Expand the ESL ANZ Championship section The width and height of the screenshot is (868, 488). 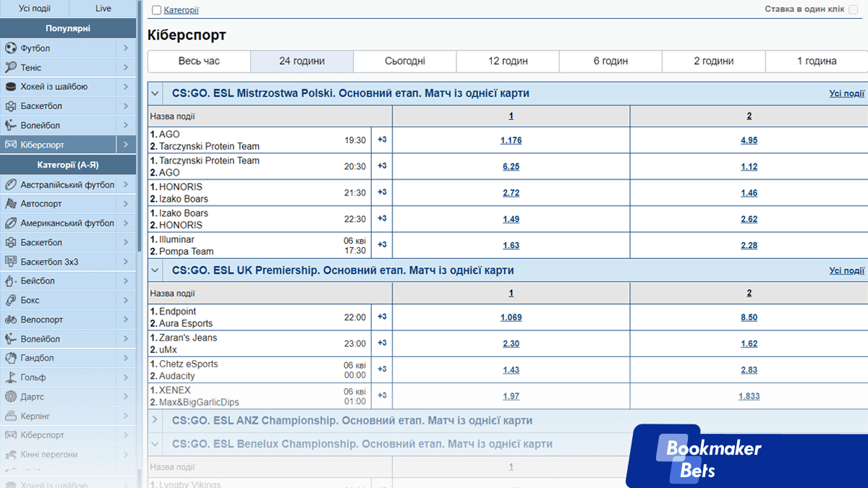[x=155, y=420]
